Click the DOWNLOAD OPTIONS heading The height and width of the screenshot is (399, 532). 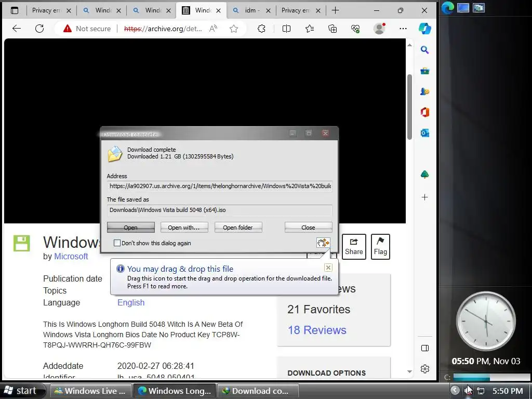[326, 373]
